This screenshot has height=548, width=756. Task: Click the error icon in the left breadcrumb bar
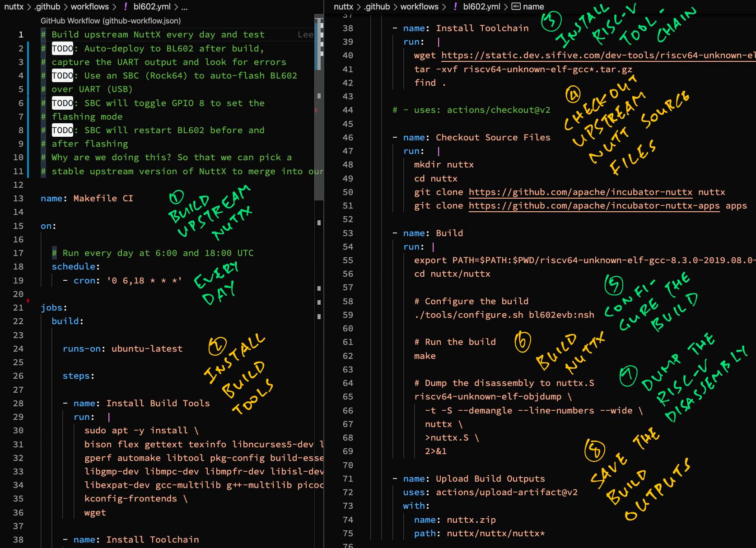(126, 7)
